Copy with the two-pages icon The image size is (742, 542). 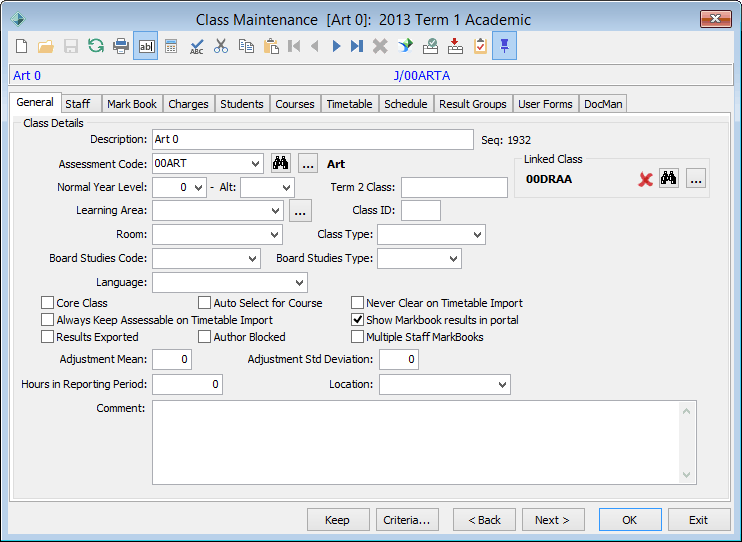tap(246, 46)
